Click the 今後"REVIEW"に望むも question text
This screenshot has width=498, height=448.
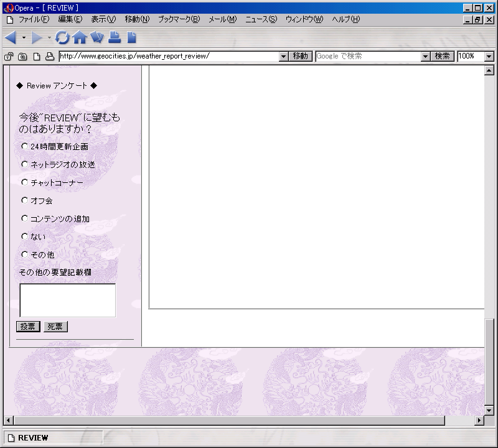click(x=69, y=123)
